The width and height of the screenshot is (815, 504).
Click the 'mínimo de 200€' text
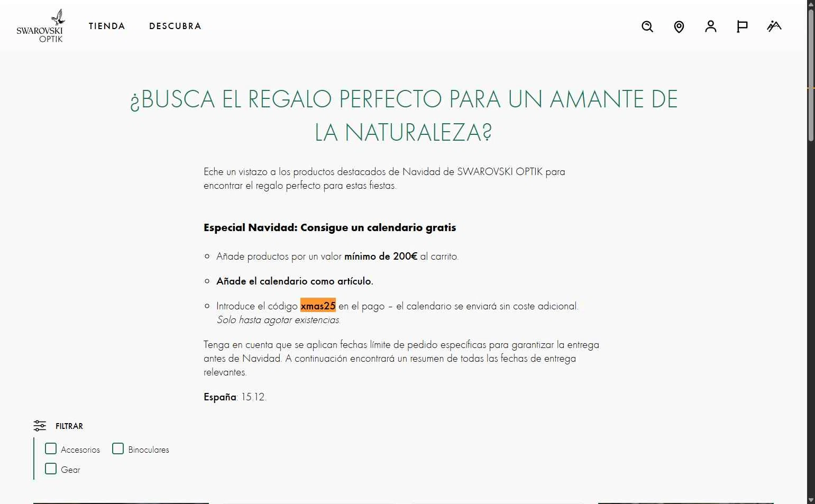click(381, 256)
